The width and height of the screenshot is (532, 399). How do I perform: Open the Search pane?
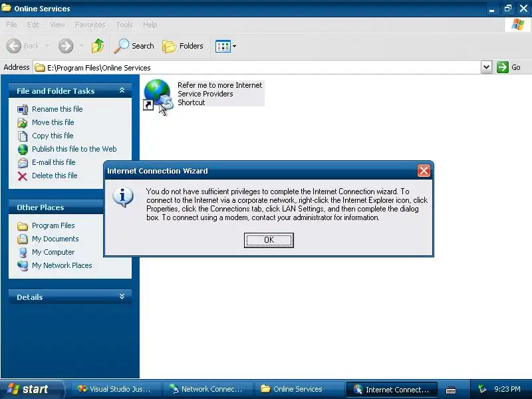tap(134, 46)
